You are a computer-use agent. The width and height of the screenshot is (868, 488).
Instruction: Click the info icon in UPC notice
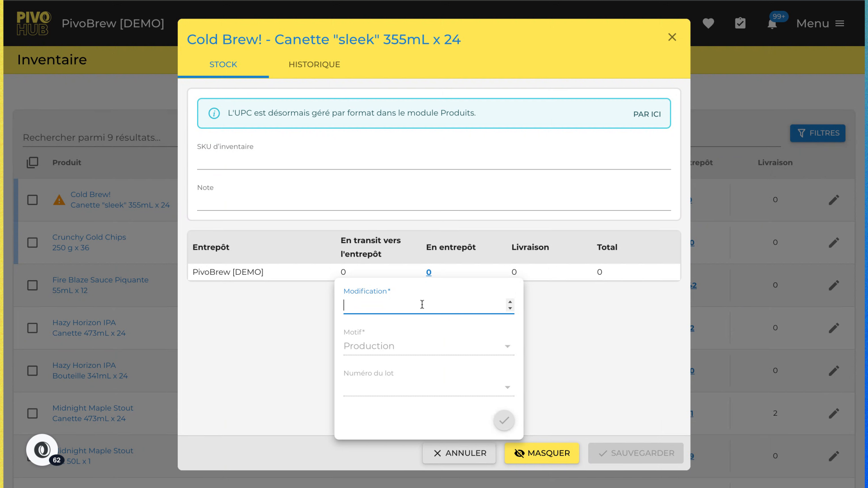214,113
